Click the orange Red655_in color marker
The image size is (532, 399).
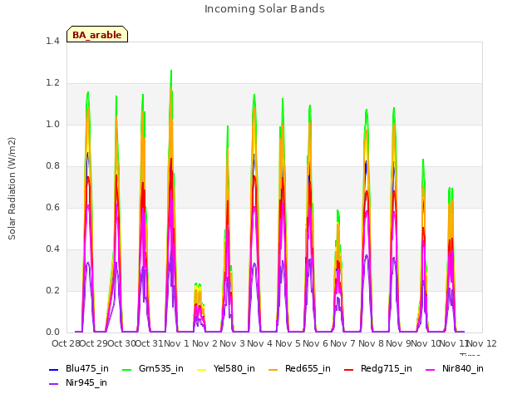click(x=273, y=369)
